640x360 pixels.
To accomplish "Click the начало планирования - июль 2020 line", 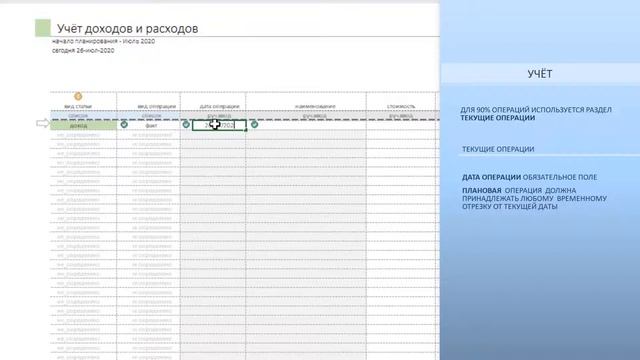I will tap(104, 41).
